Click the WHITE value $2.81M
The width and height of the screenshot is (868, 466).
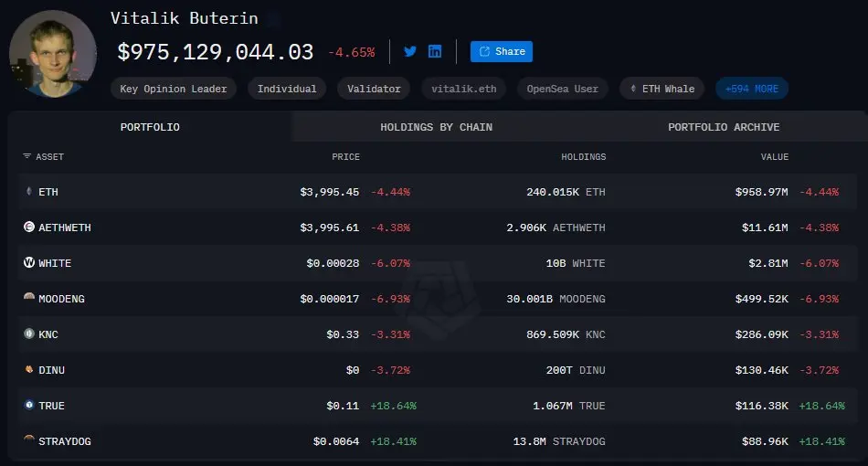(x=768, y=263)
